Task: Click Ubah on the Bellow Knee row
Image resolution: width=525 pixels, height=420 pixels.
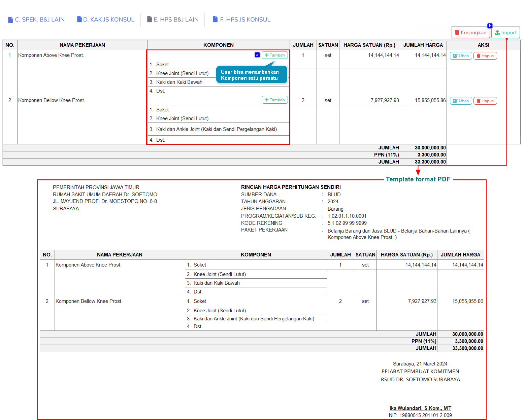Action: click(x=461, y=101)
